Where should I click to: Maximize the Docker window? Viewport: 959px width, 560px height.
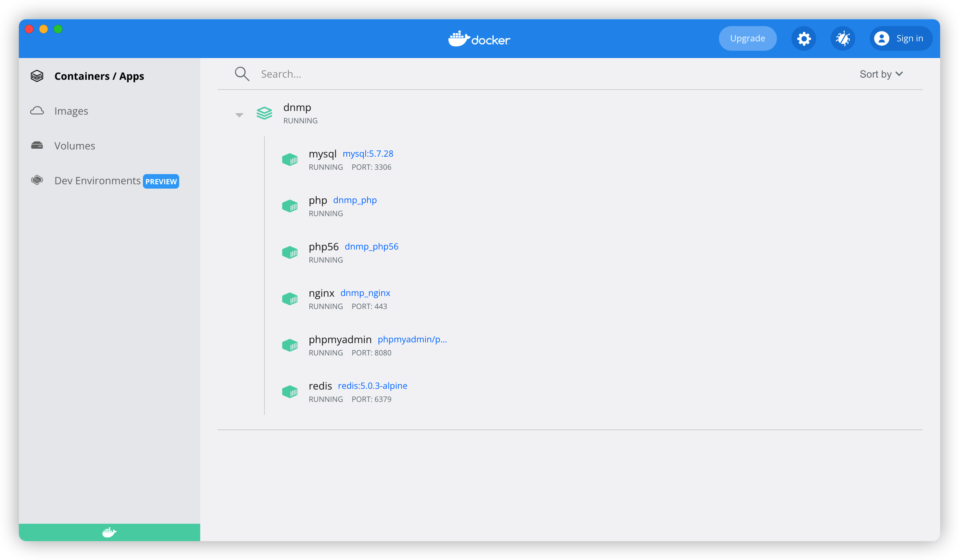58,29
